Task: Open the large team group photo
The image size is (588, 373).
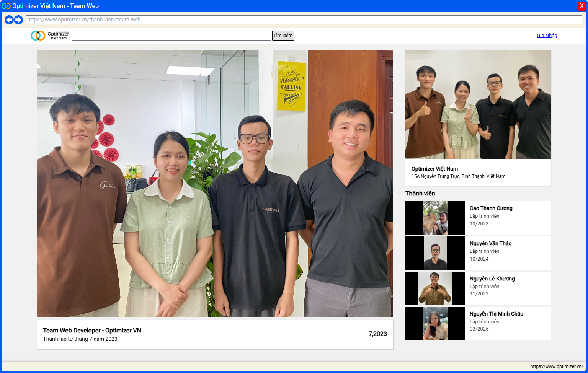Action: pos(215,183)
